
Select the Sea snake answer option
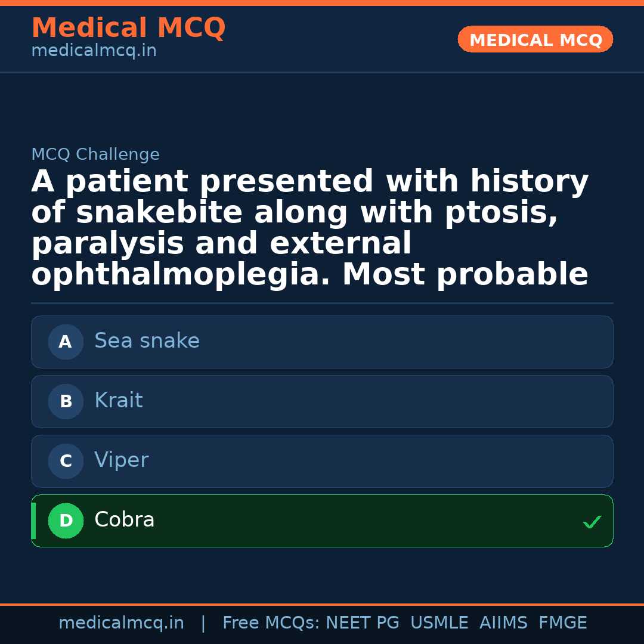[147, 341]
